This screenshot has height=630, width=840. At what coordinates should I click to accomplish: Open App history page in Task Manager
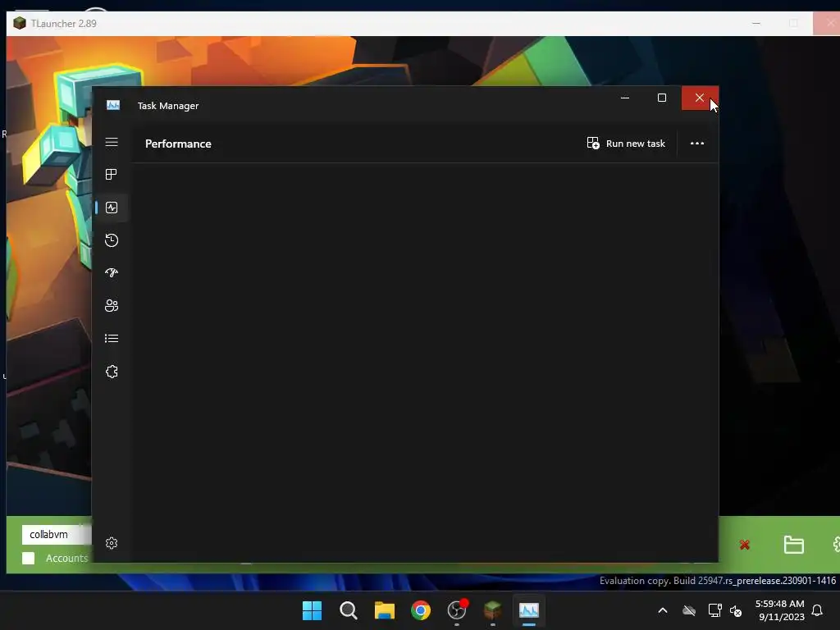coord(112,240)
